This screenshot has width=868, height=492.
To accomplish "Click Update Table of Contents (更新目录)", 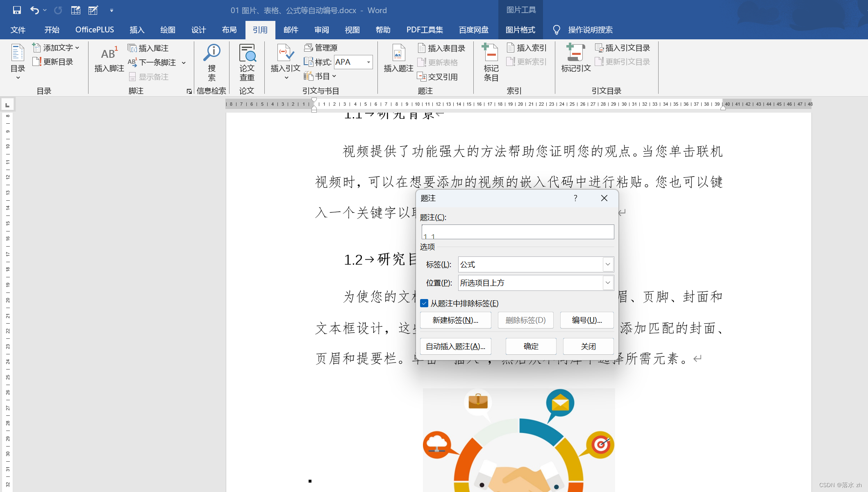I will 53,62.
